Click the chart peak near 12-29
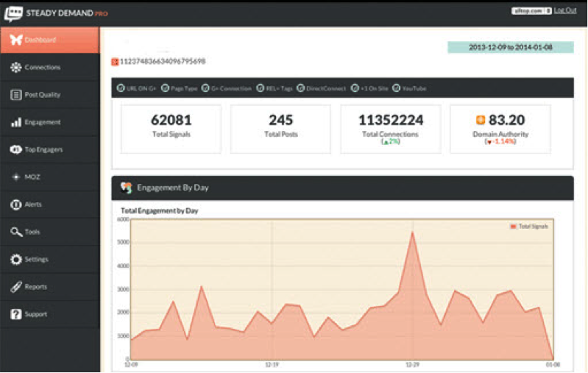 413,232
